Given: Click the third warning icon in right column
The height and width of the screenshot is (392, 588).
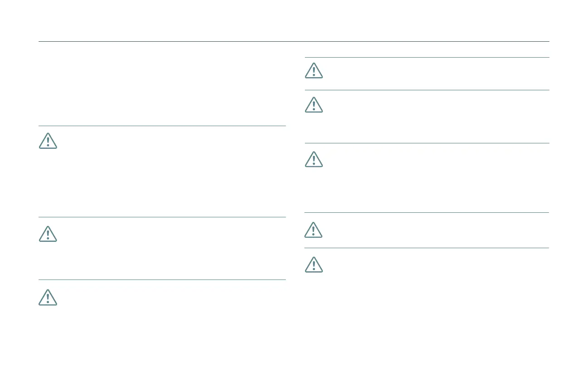Looking at the screenshot, I should pyautogui.click(x=314, y=159).
